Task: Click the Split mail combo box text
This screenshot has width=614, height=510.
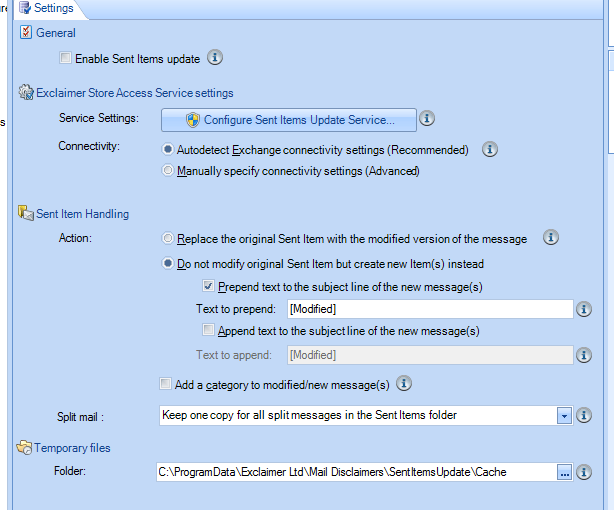Action: [309, 415]
